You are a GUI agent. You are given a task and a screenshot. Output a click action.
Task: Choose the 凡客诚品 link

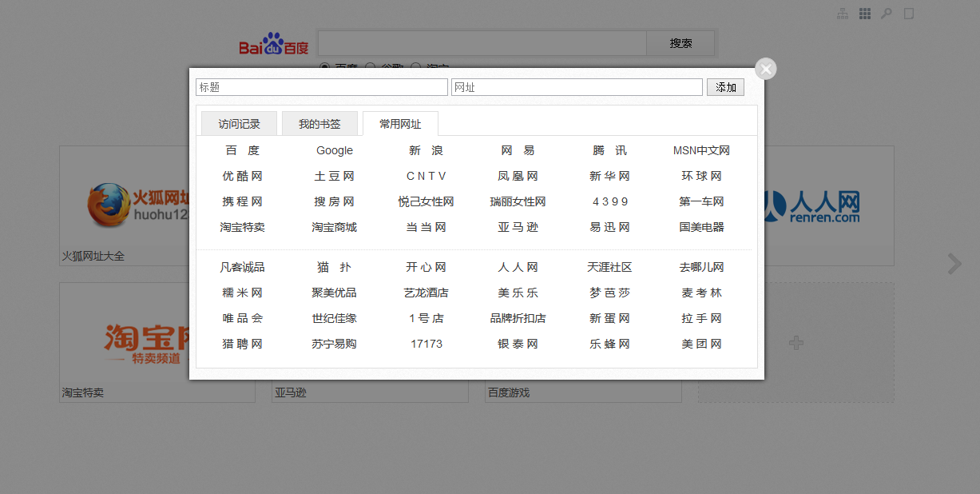[243, 267]
